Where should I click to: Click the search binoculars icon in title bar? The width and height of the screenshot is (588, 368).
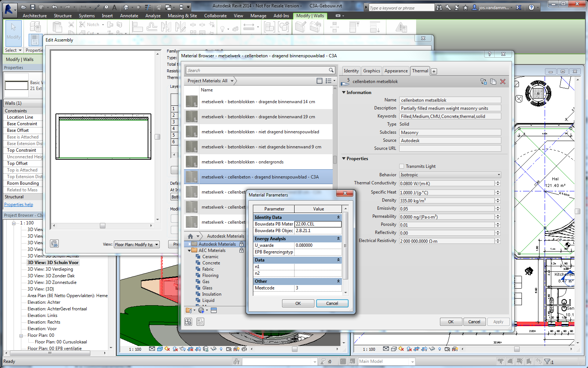point(439,7)
